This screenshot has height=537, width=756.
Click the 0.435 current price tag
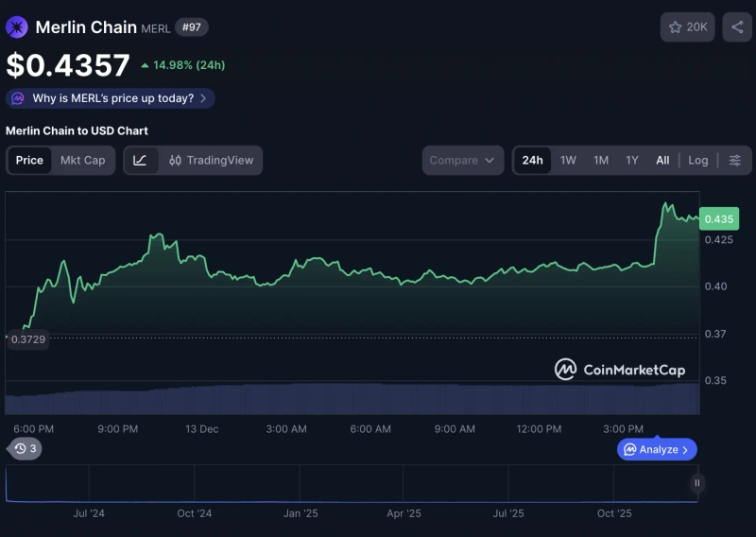pyautogui.click(x=719, y=219)
